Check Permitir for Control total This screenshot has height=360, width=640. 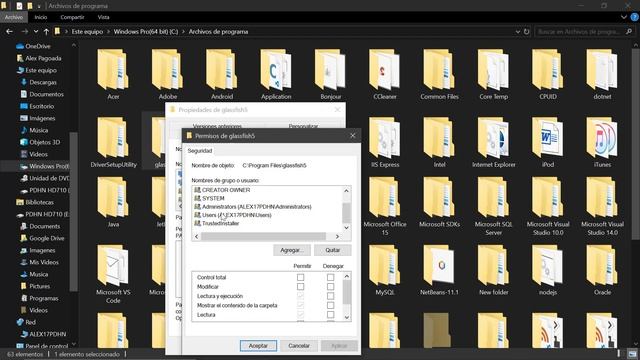[300, 277]
